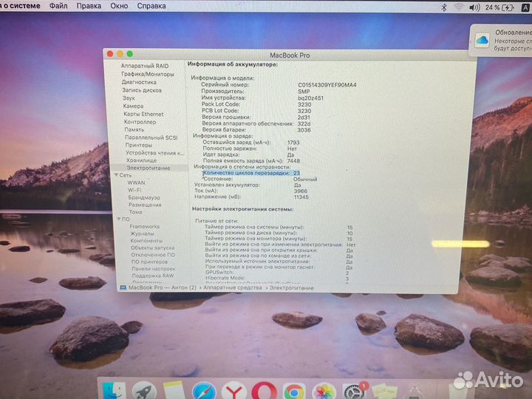This screenshot has width=532, height=399.
Task: Click Аппаратные средства in path bar
Action: point(233,287)
